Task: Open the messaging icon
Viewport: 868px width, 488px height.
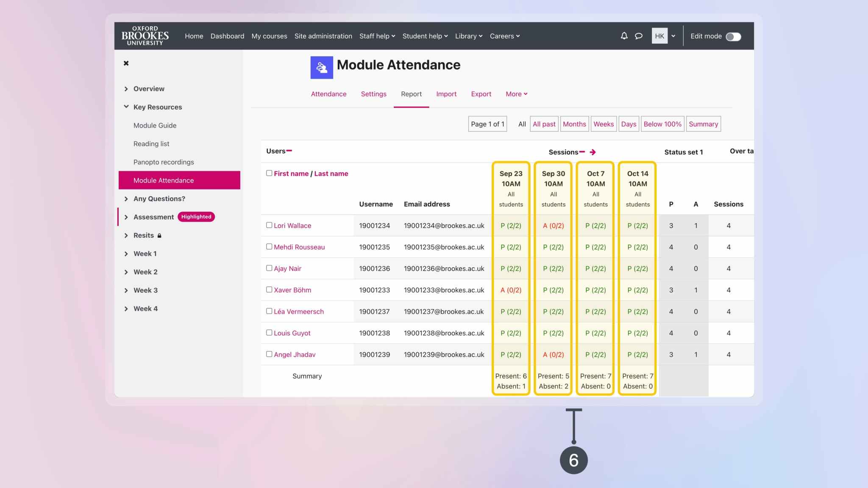Action: (x=638, y=36)
